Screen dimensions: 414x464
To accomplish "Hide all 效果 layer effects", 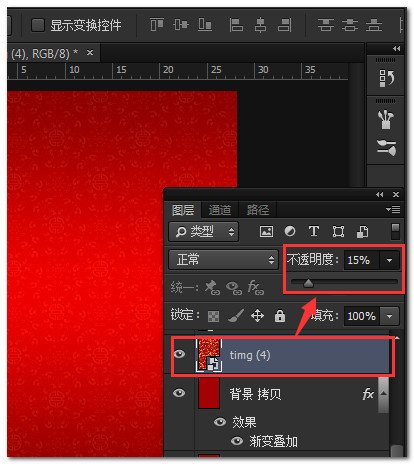I will pyautogui.click(x=220, y=422).
